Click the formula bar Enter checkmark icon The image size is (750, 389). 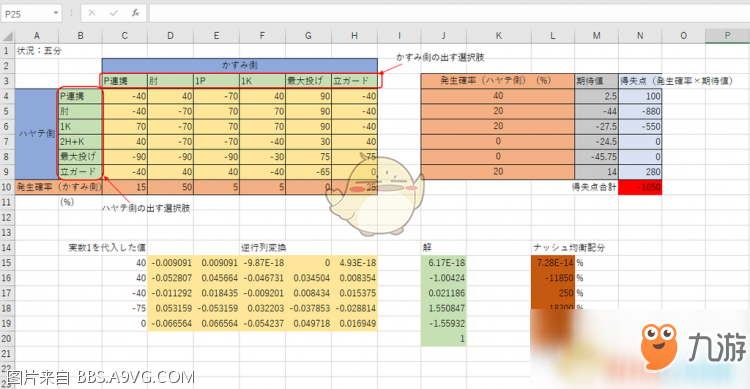(x=113, y=13)
